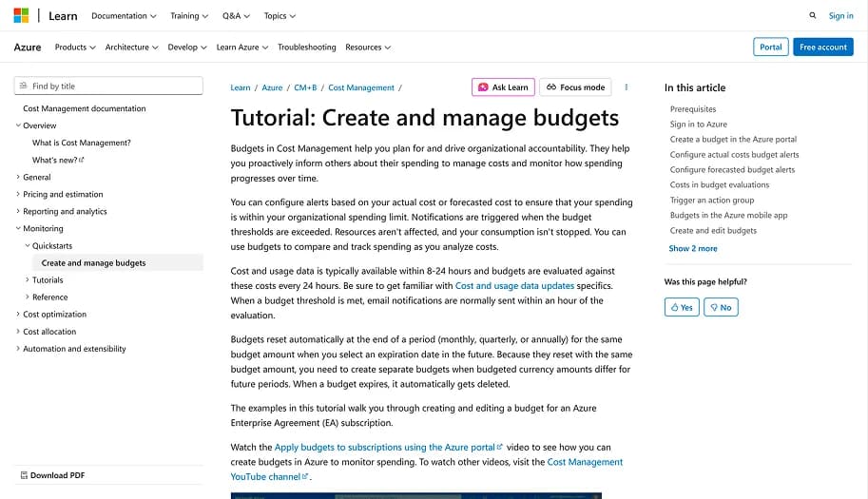Click the Azure brand link
Image resolution: width=868 pixels, height=499 pixels.
28,47
